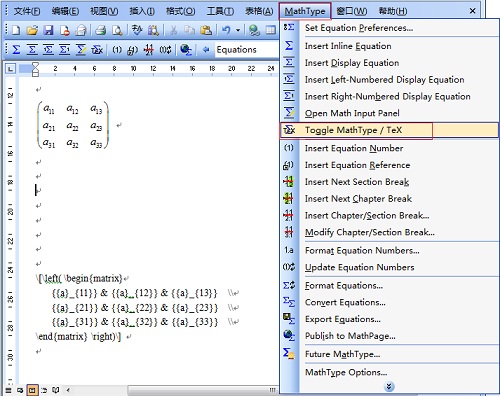Open the 编辑(E) menu
Image resolution: width=500 pixels, height=396 pixels.
pos(65,11)
